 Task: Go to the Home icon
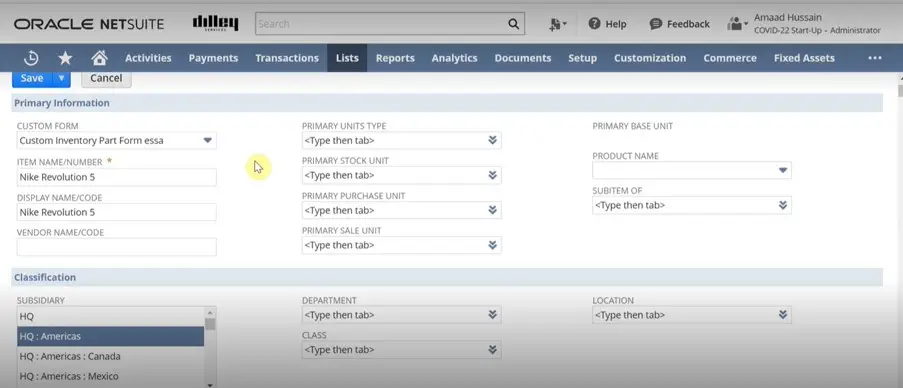tap(99, 58)
